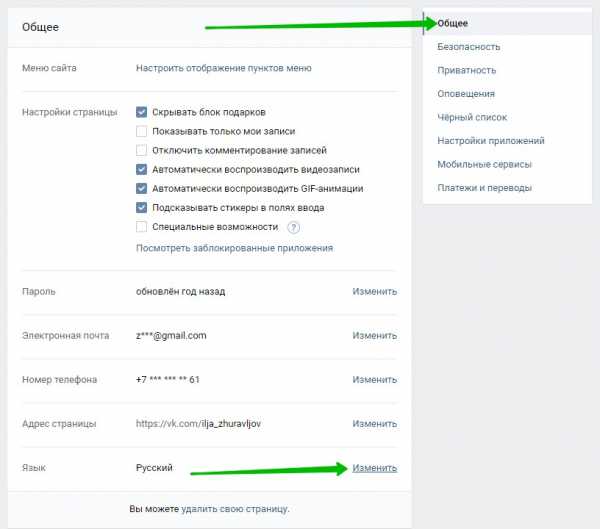Toggle Автоматически воспроизводить видеозаписи checkbox

point(141,169)
